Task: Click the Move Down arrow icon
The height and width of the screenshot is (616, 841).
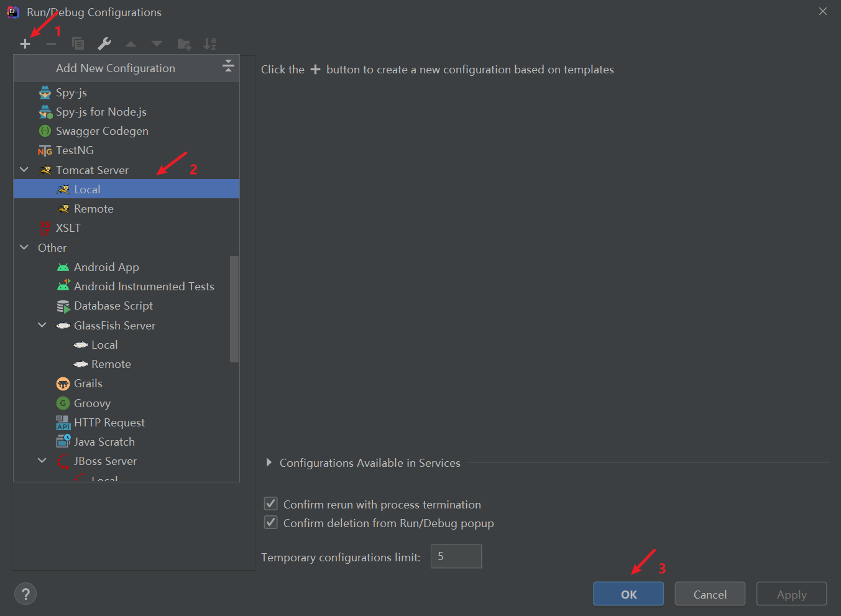Action: coord(157,44)
